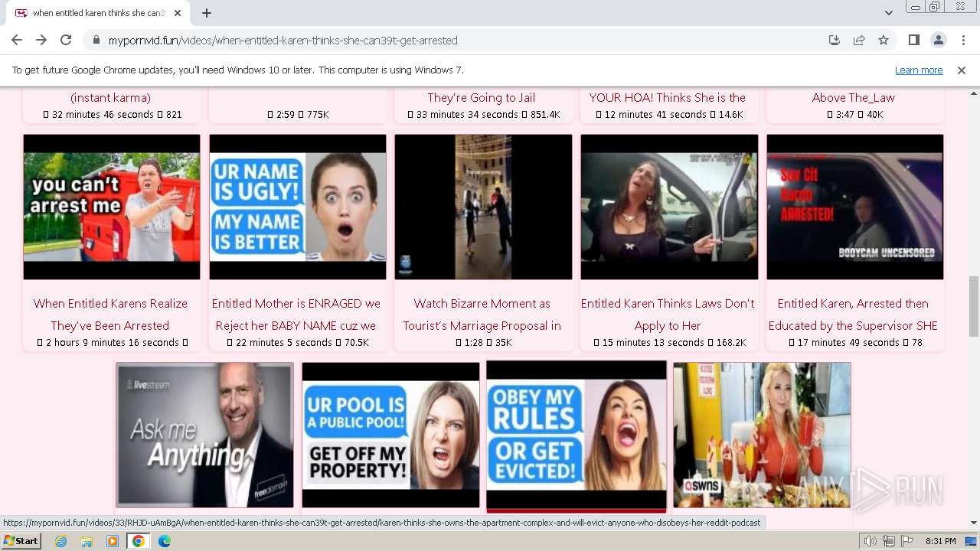980x551 pixels.
Task: Open File Explorer from the taskbar
Action: (87, 541)
